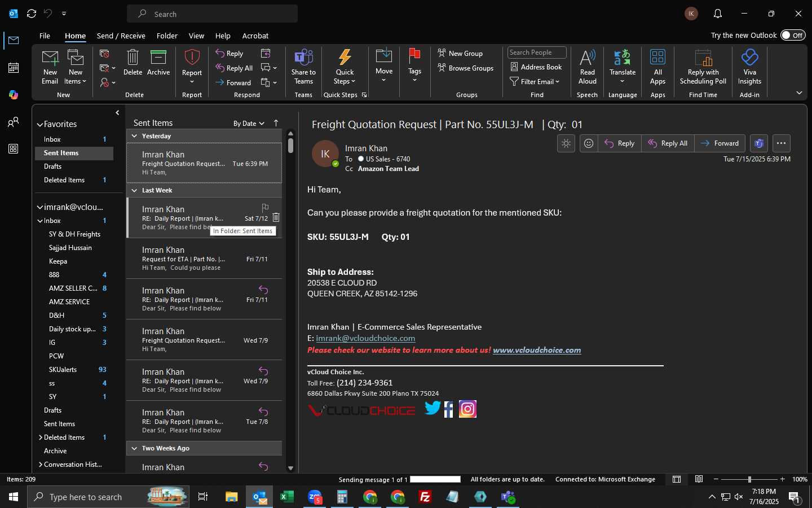
Task: Open the People icon in left rail
Action: click(14, 122)
